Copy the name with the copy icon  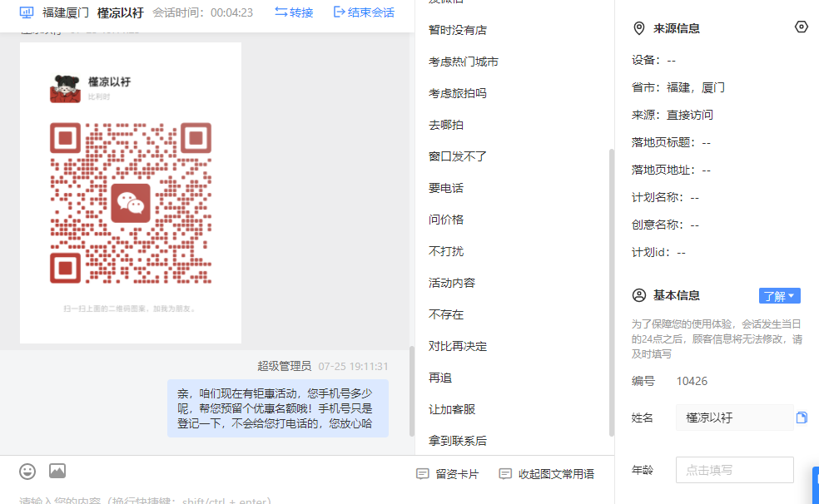click(x=802, y=418)
